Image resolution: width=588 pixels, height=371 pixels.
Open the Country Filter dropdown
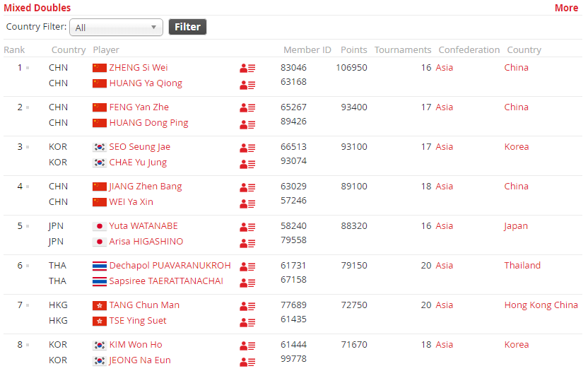[x=116, y=28]
